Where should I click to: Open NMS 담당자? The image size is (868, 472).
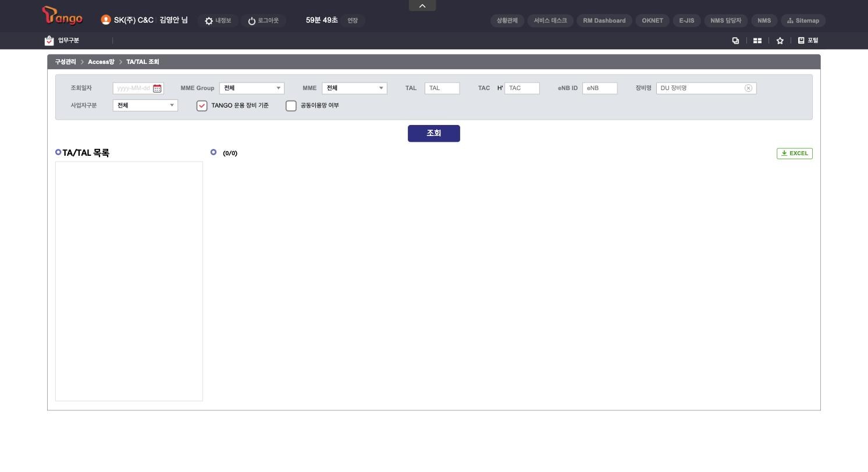tap(726, 20)
